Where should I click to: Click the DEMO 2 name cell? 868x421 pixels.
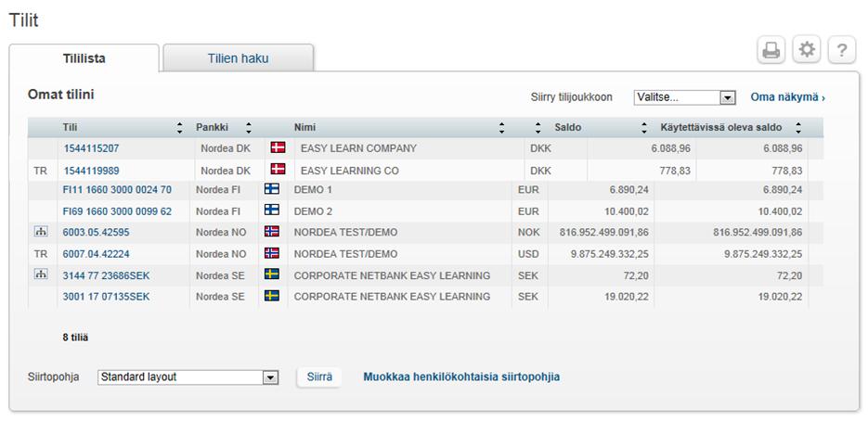click(314, 211)
